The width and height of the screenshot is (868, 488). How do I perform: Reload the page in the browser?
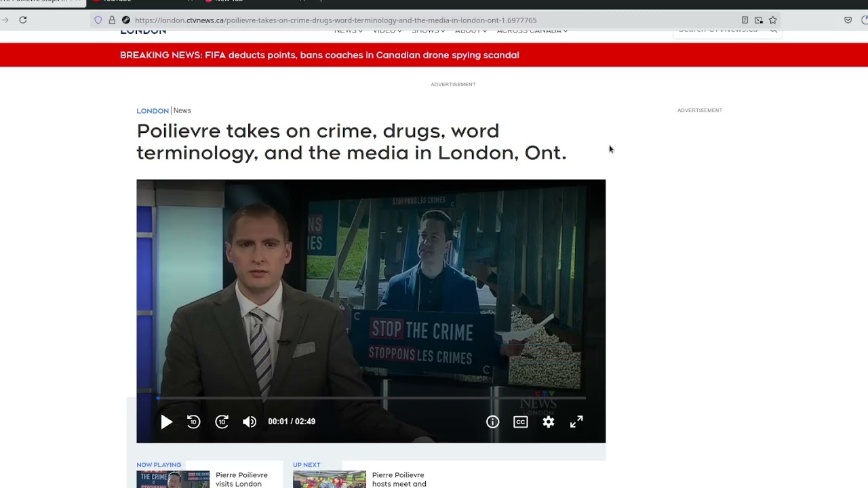coord(23,20)
